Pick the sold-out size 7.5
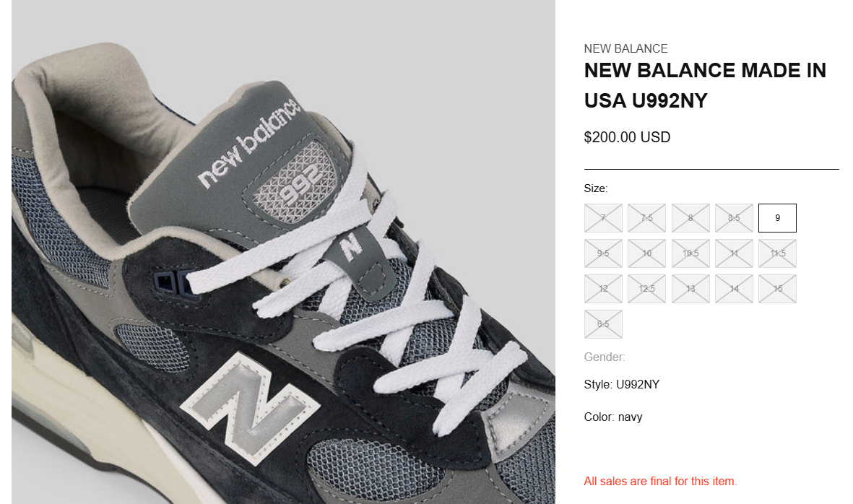This screenshot has width=853, height=504. pos(647,218)
